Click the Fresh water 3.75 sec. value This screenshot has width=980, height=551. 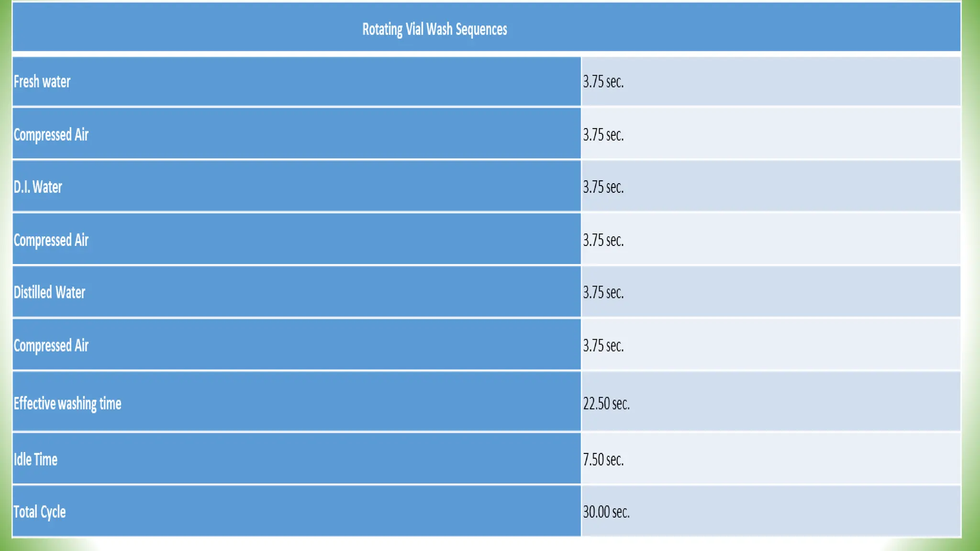(603, 82)
